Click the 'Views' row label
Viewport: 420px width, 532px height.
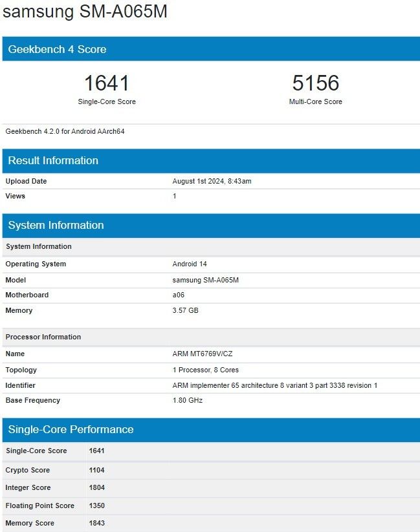16,196
